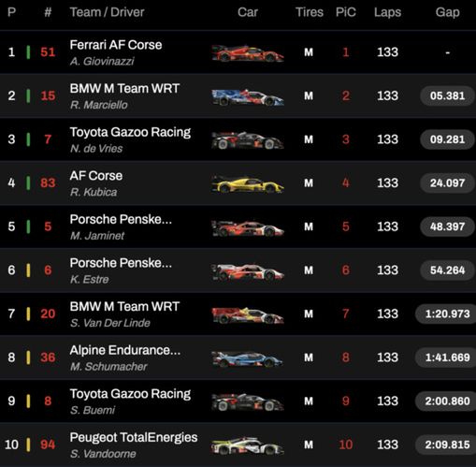Open driver A. Giovinazzi's entry
The image size is (476, 467).
click(x=102, y=61)
